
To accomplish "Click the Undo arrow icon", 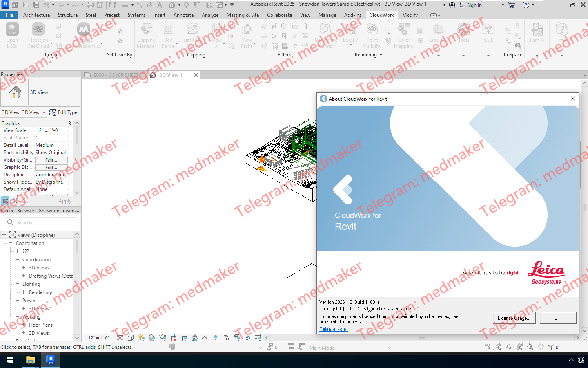I will 61,5.
